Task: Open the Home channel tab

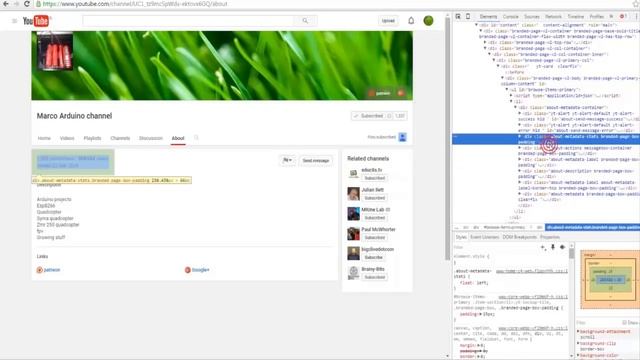Action: pos(44,138)
